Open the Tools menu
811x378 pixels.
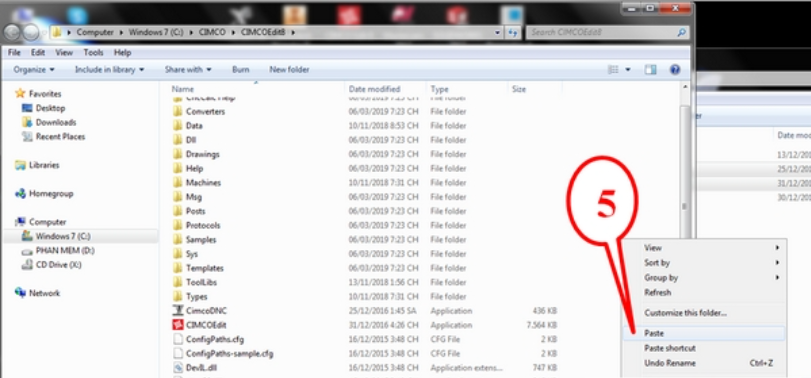click(94, 53)
